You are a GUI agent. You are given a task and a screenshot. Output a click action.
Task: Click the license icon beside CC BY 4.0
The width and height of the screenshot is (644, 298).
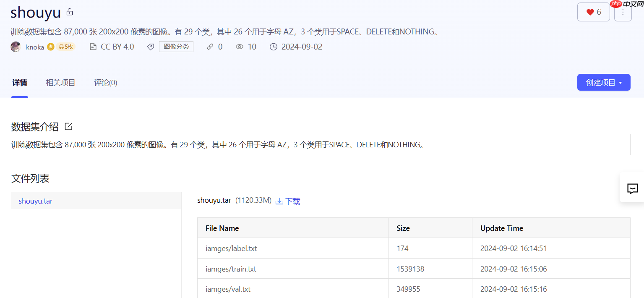(93, 47)
